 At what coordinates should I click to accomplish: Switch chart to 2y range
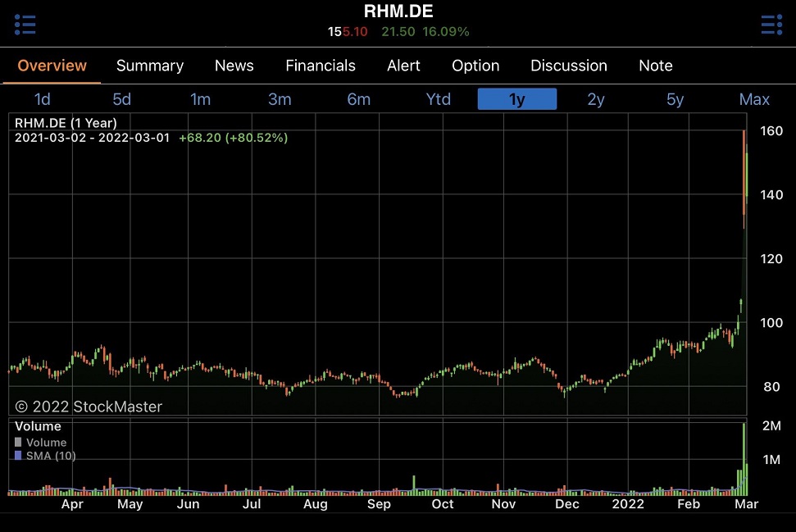tap(596, 99)
